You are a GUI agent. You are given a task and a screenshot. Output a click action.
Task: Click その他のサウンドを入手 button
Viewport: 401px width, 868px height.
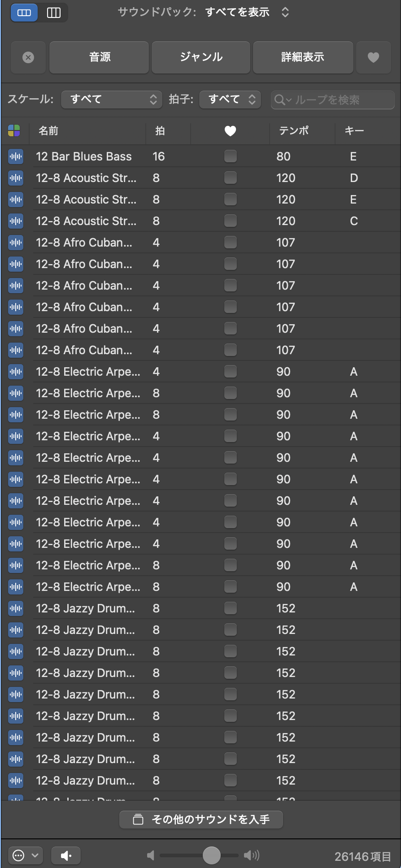point(201,820)
